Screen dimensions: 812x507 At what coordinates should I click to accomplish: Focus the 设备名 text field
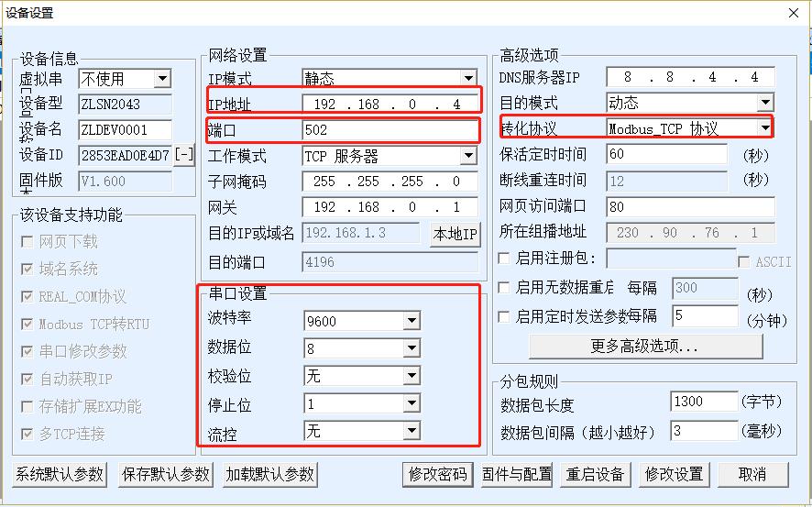click(x=126, y=129)
